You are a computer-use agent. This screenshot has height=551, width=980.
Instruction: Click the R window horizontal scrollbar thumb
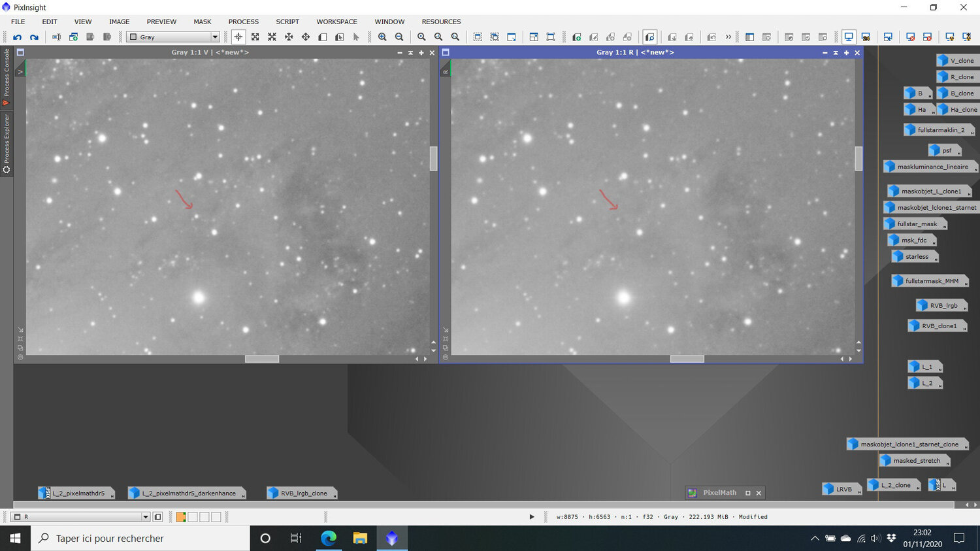click(687, 359)
